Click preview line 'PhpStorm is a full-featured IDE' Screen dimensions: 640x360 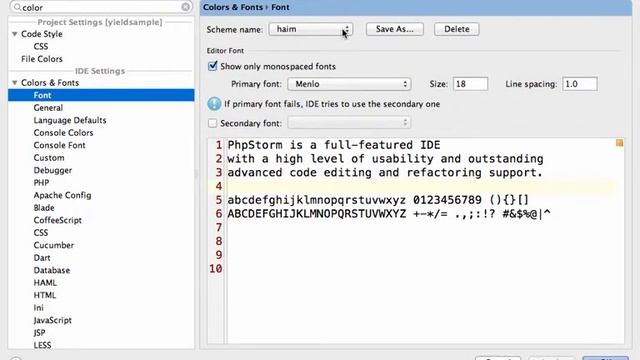click(334, 145)
